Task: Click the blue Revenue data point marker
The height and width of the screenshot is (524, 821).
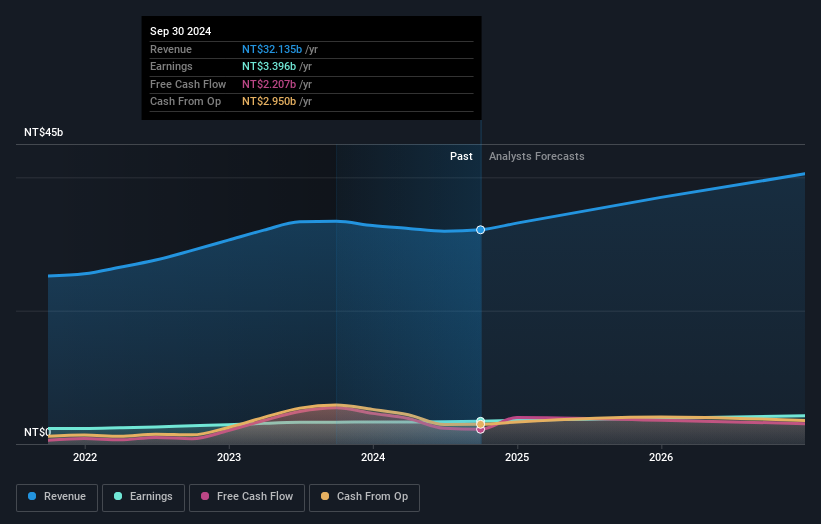Action: [480, 230]
